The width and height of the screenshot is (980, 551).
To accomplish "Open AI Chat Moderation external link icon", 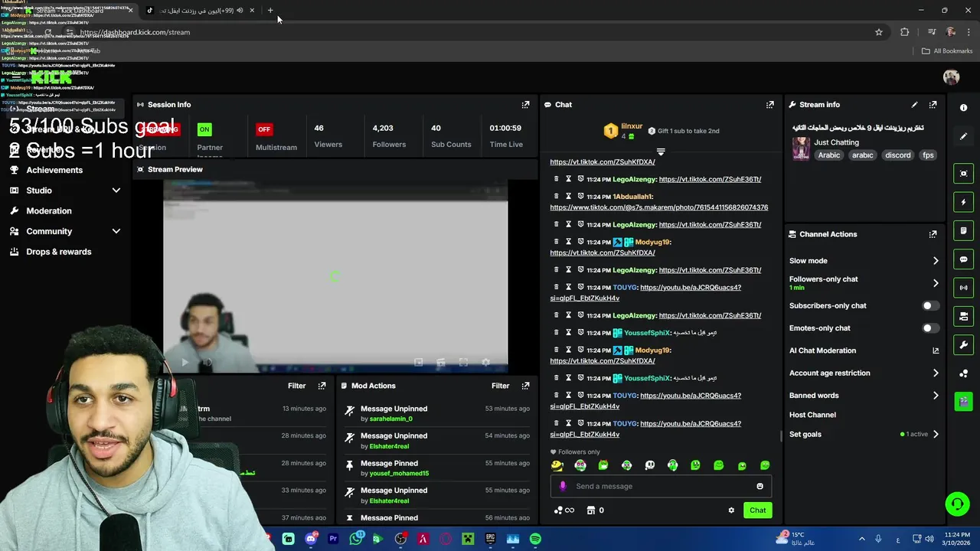I will click(936, 350).
